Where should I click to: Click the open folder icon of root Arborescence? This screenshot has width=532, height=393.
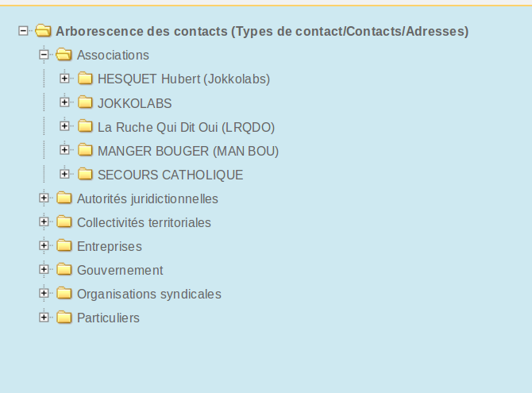tap(43, 30)
